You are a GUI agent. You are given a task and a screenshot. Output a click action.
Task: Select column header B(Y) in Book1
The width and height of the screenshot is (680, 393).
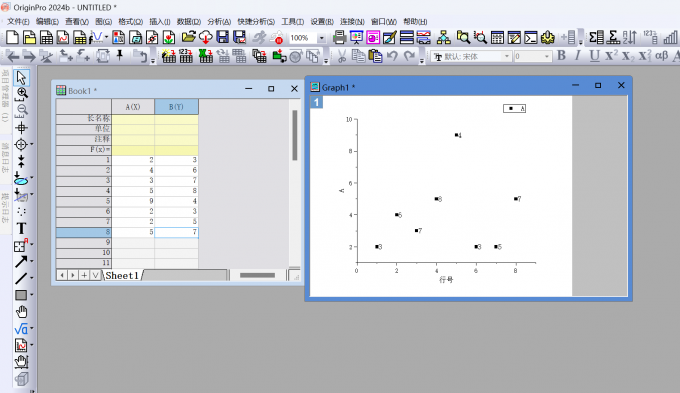177,107
